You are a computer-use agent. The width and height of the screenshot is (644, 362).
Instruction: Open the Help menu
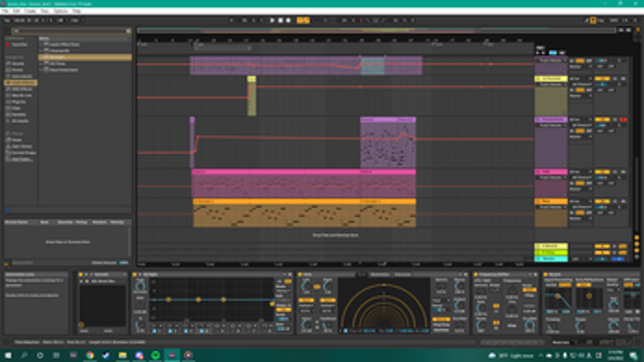click(77, 11)
